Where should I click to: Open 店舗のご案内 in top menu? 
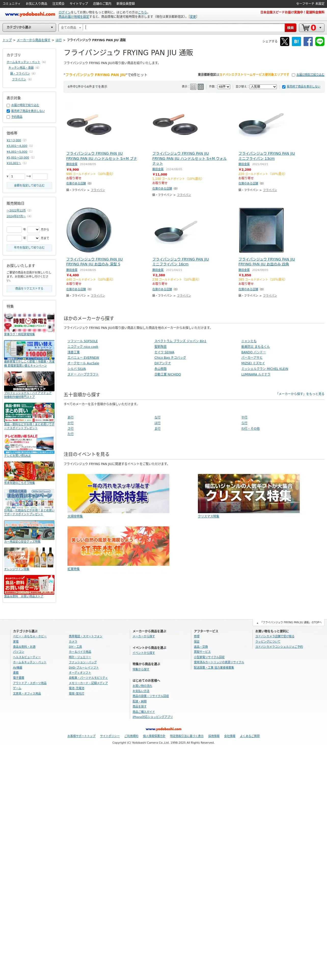tap(102, 3)
